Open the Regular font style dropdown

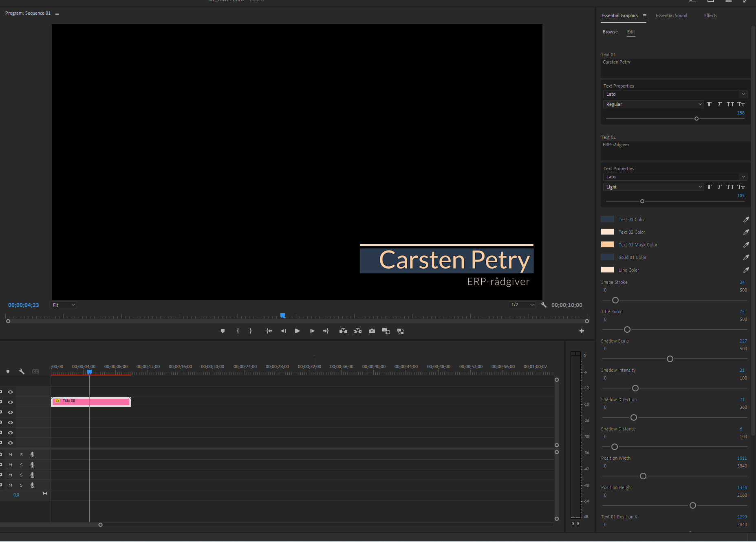(x=700, y=104)
